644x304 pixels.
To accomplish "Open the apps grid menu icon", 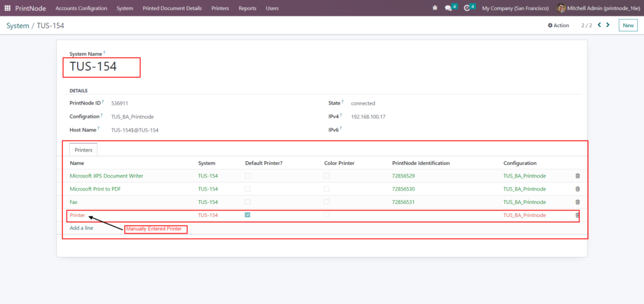I will click(x=8, y=8).
